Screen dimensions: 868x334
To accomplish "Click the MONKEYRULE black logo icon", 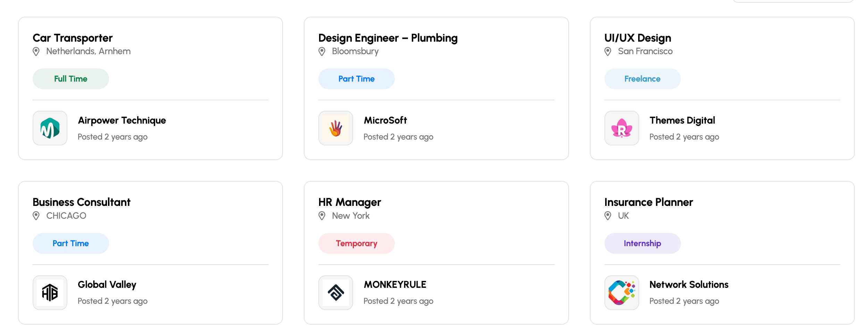I will 335,293.
